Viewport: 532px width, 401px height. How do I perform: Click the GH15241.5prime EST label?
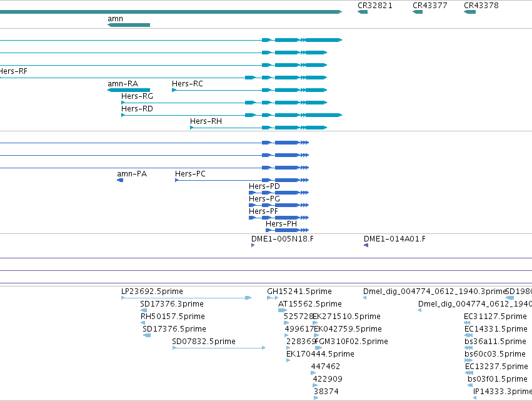(x=299, y=292)
